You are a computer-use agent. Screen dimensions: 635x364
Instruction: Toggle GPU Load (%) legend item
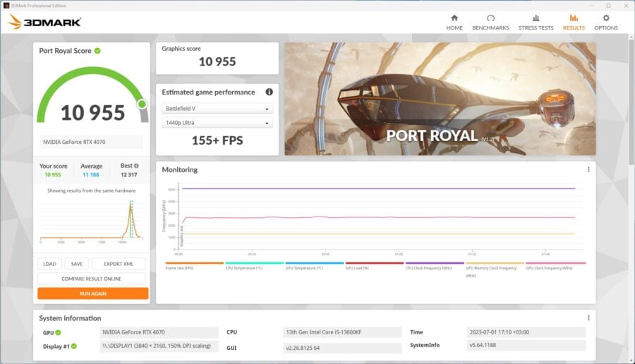pyautogui.click(x=374, y=266)
